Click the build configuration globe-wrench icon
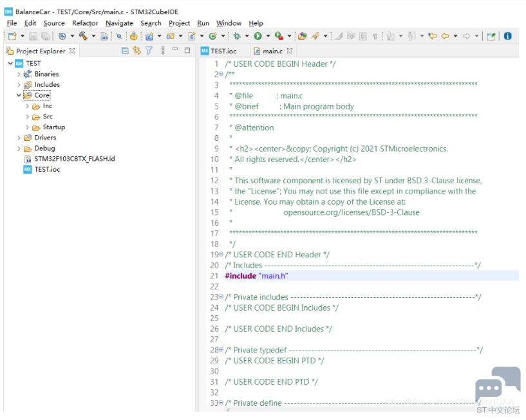Screen dimensions: 526x420 (62, 36)
